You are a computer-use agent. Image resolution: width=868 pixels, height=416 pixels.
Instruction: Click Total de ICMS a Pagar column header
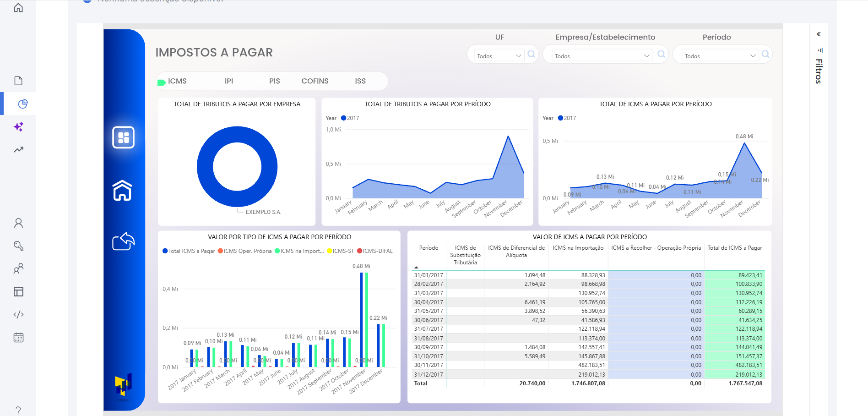(734, 248)
